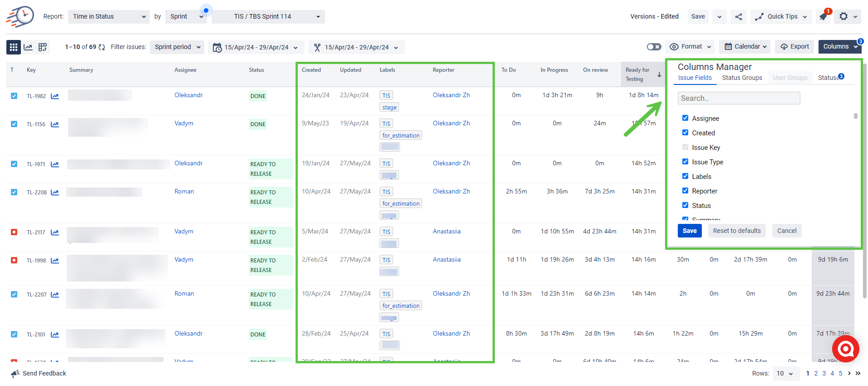Open notifications bell with red badge

pos(824,17)
